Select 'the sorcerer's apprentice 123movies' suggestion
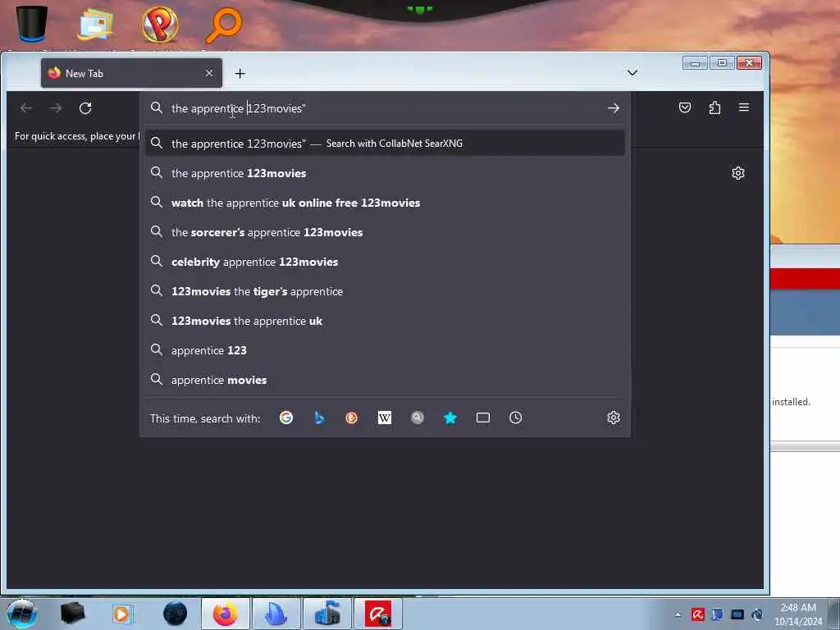Viewport: 840px width, 630px height. [x=385, y=232]
